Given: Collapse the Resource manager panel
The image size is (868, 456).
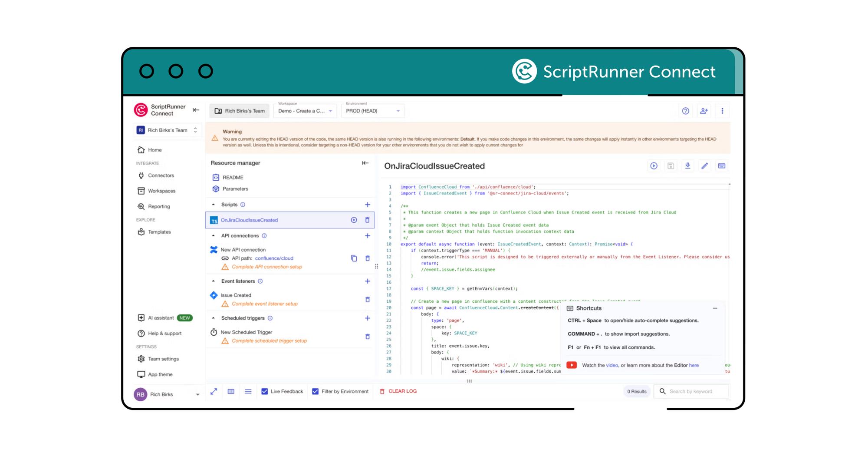Looking at the screenshot, I should point(365,163).
